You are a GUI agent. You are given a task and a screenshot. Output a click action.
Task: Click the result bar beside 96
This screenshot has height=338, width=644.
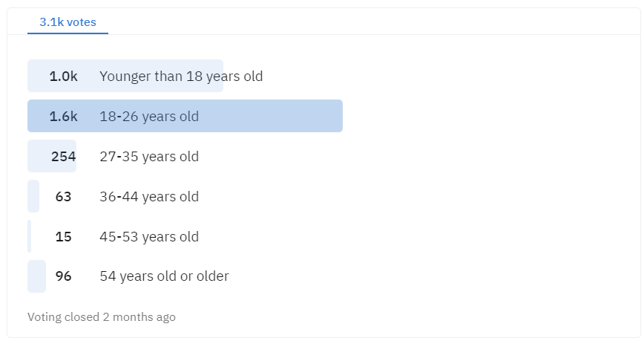tap(36, 276)
